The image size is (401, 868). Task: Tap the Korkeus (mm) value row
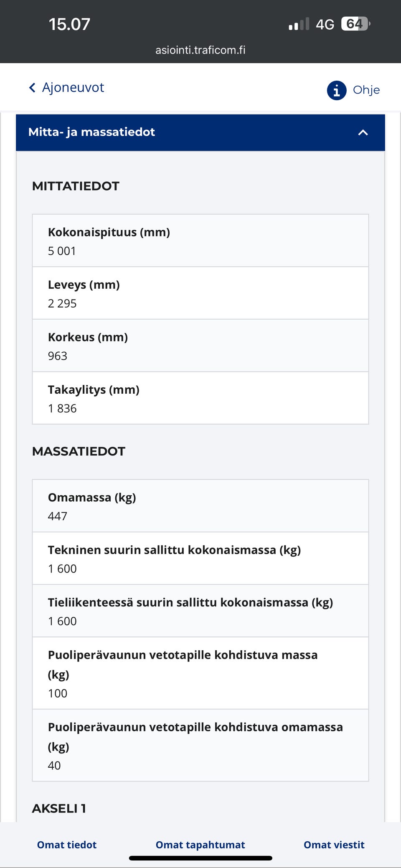(x=200, y=346)
